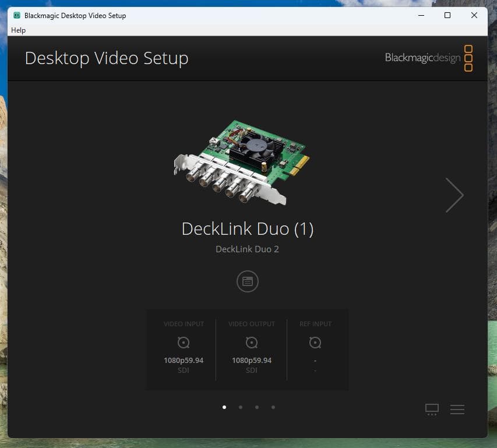The height and width of the screenshot is (448, 497).
Task: Click the DeckLink Duo card image
Action: click(x=242, y=162)
